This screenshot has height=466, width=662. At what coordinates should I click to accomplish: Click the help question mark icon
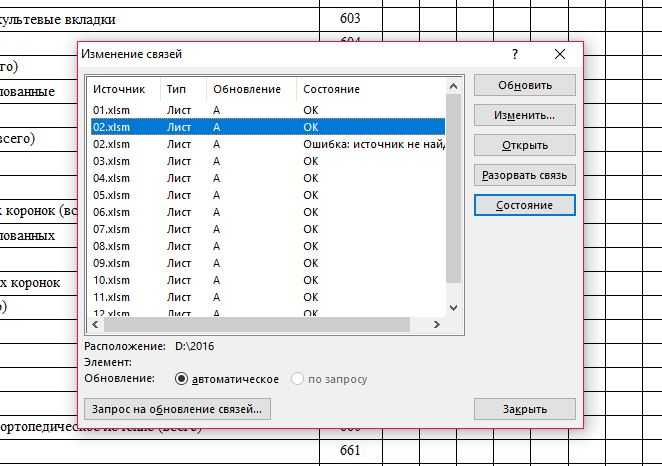(x=515, y=54)
